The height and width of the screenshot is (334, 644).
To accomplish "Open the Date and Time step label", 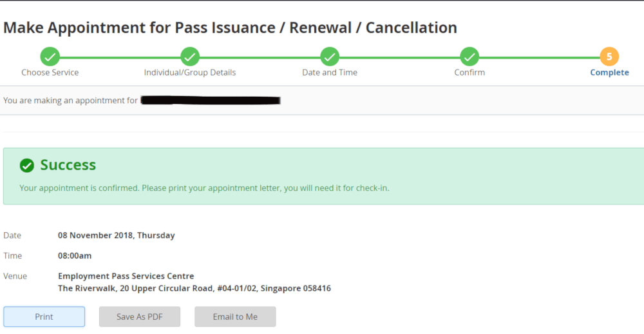I will coord(330,72).
